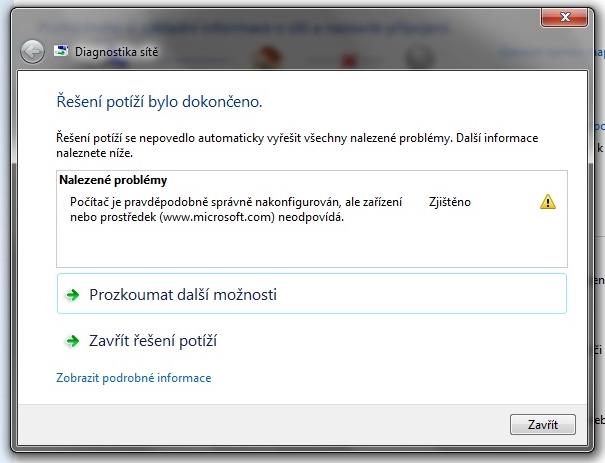Viewport: 605px width, 463px height.
Task: Close the dialog with red X
Action: click(x=564, y=17)
